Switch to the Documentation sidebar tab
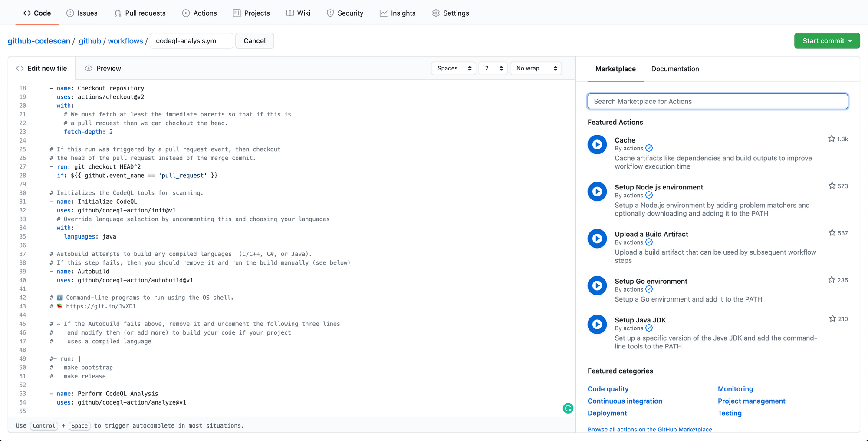 (x=675, y=69)
